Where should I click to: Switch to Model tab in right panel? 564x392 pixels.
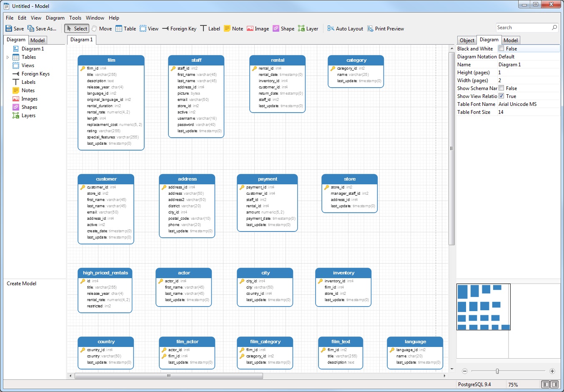pyautogui.click(x=511, y=40)
